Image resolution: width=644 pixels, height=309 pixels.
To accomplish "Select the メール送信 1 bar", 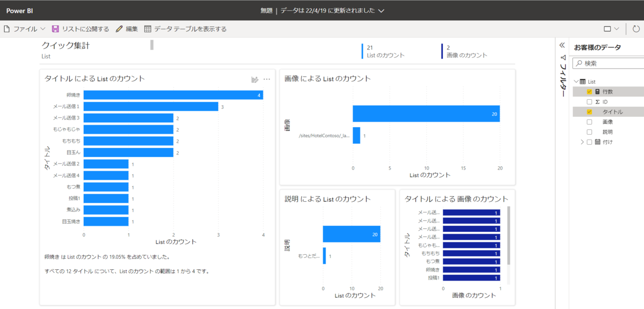I will (151, 107).
